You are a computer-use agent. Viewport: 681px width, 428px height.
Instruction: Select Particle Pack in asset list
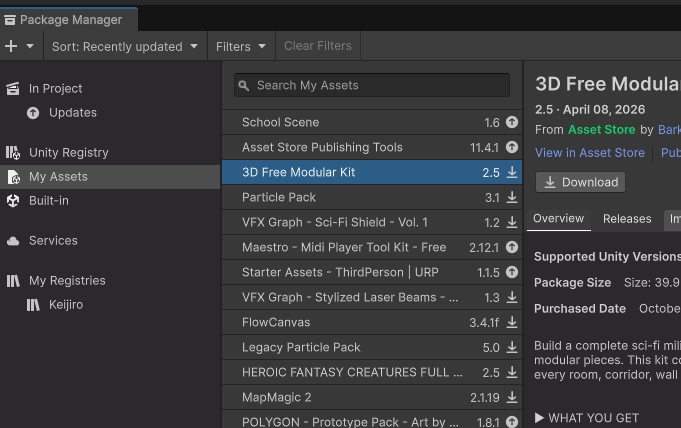click(372, 197)
